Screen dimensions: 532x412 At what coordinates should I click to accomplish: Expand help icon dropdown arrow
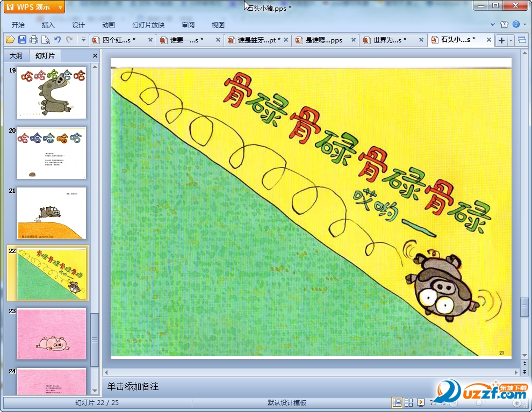tap(525, 24)
